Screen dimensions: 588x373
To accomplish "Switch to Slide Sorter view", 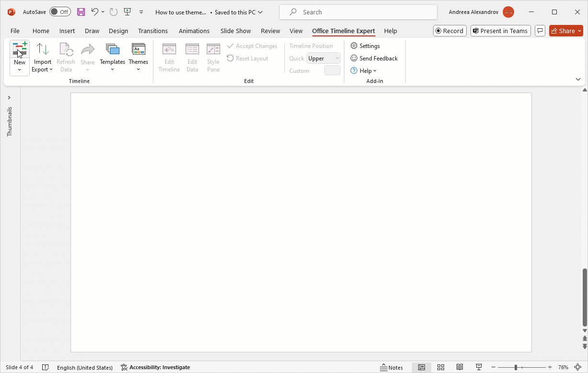I will [x=441, y=367].
